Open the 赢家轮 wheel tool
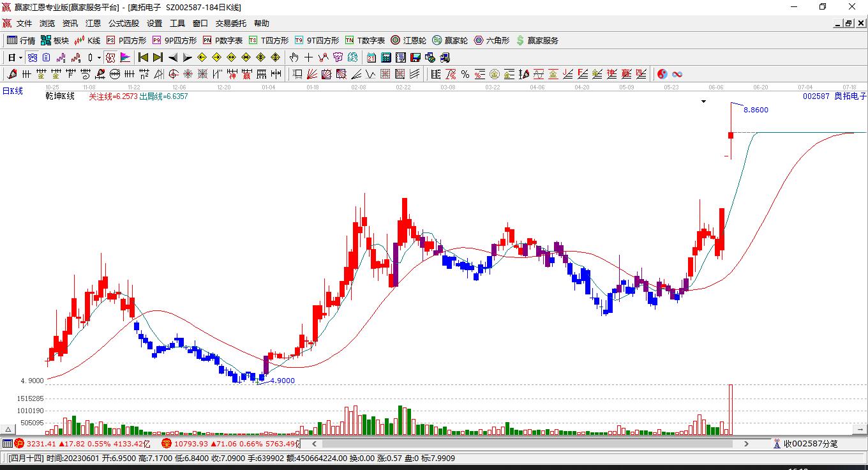The width and height of the screenshot is (868, 470). (450, 40)
